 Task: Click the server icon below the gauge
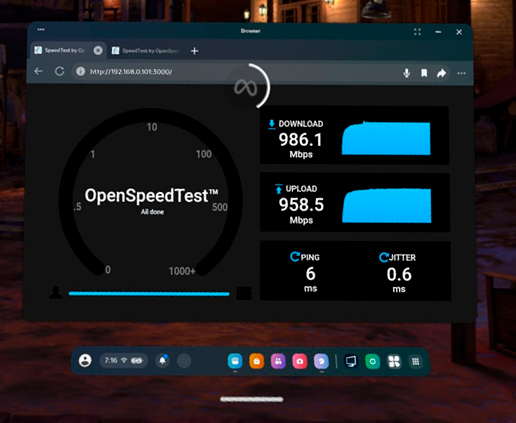pyautogui.click(x=244, y=293)
